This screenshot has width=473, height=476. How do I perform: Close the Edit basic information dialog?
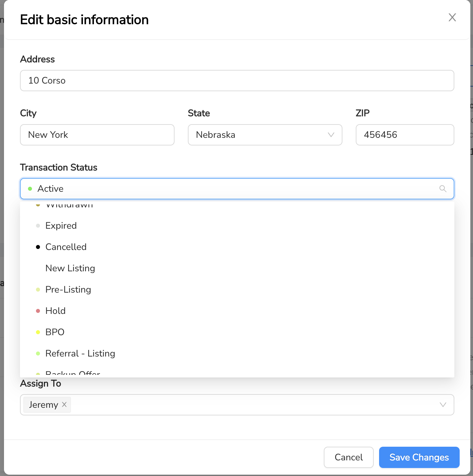(x=452, y=17)
